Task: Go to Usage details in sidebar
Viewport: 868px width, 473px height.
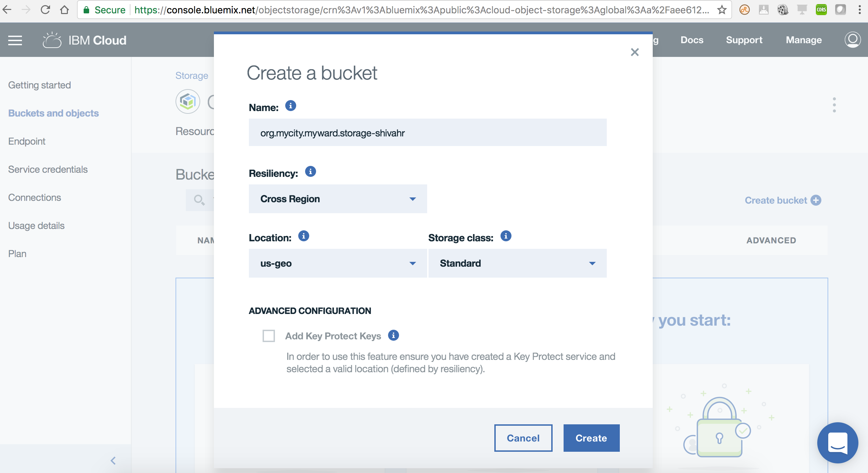Action: (36, 226)
